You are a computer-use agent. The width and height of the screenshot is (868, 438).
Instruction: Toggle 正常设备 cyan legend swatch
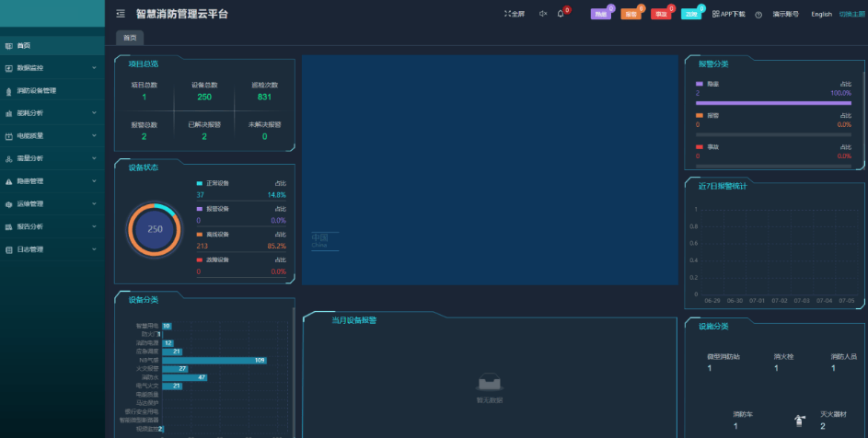(200, 184)
